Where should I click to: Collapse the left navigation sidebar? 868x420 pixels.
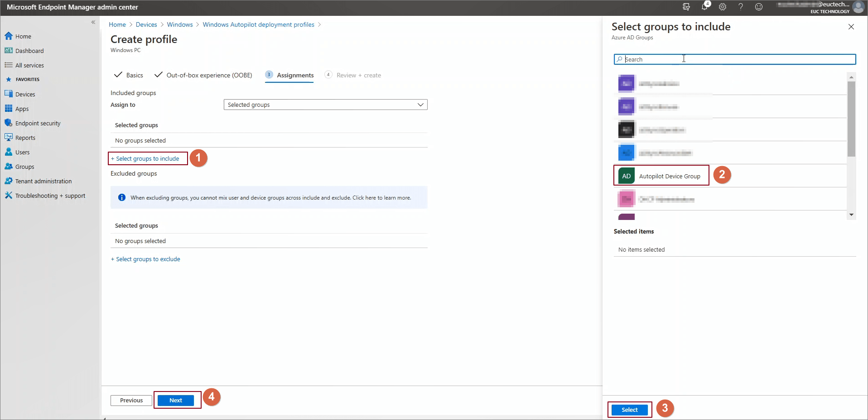click(x=93, y=22)
